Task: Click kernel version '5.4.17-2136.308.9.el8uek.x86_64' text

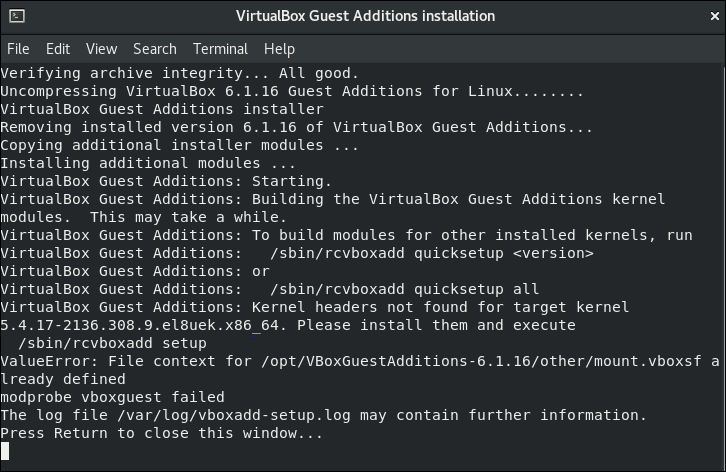Action: [x=140, y=325]
